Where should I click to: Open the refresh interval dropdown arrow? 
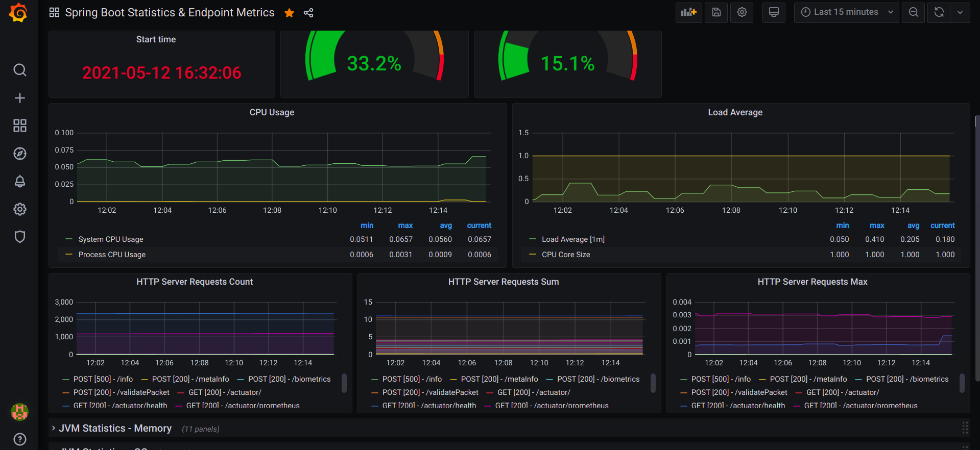[960, 12]
